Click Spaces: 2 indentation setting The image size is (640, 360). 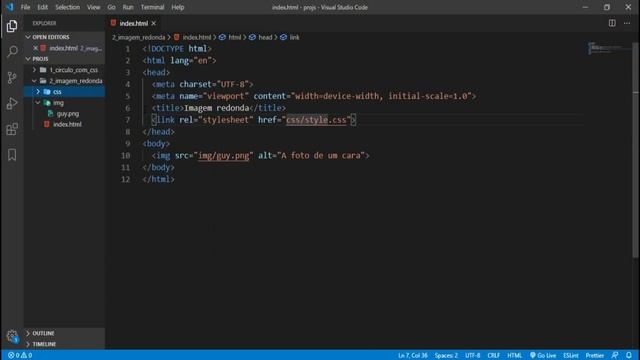click(446, 355)
